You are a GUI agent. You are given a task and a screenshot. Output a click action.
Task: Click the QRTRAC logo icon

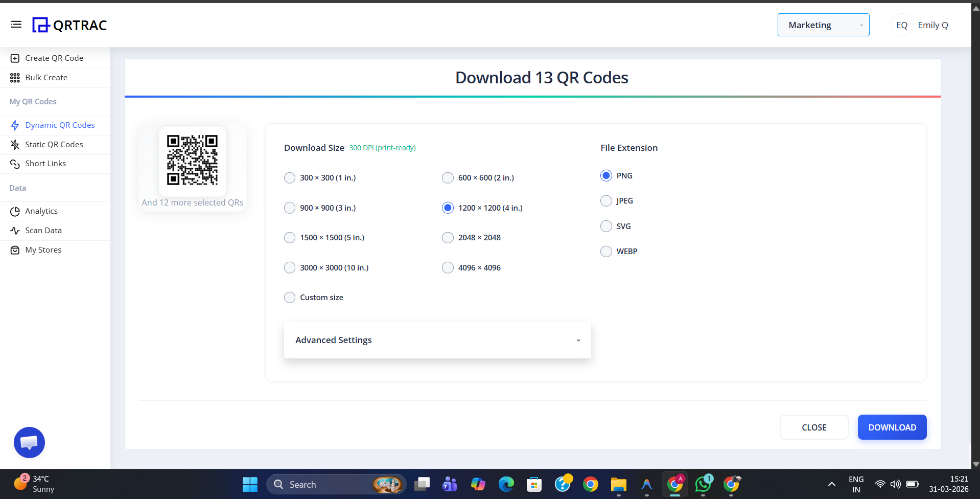coord(40,25)
